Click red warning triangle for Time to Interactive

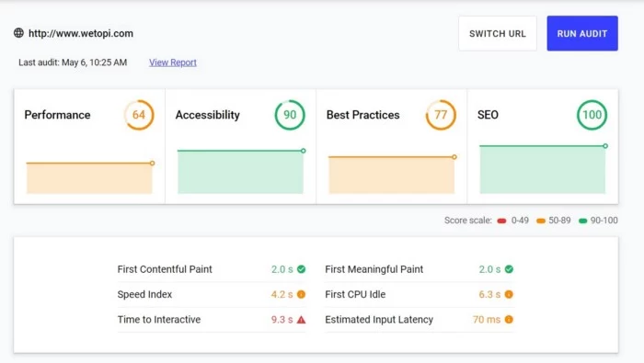[x=302, y=320]
